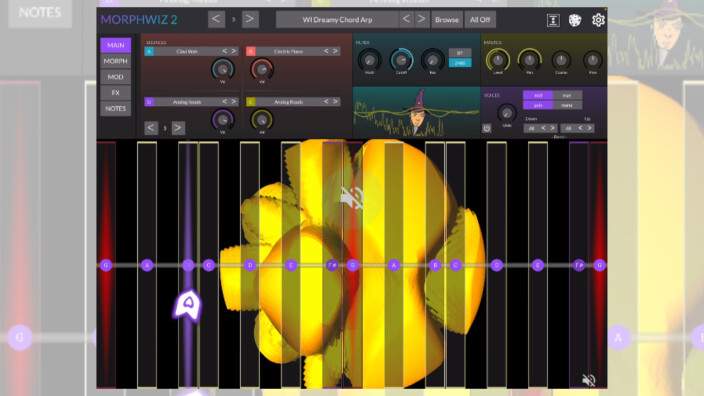Screen dimensions: 704x396
Task: Toggle the Voices power button
Action: pyautogui.click(x=487, y=128)
